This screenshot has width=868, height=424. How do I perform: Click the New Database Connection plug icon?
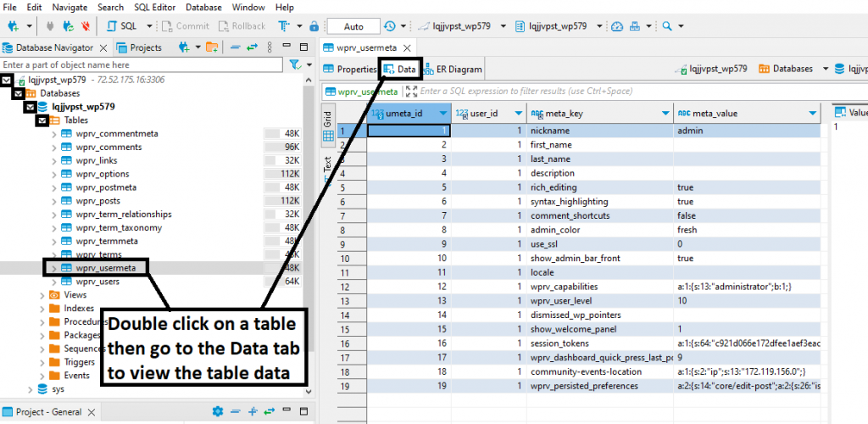[x=13, y=26]
